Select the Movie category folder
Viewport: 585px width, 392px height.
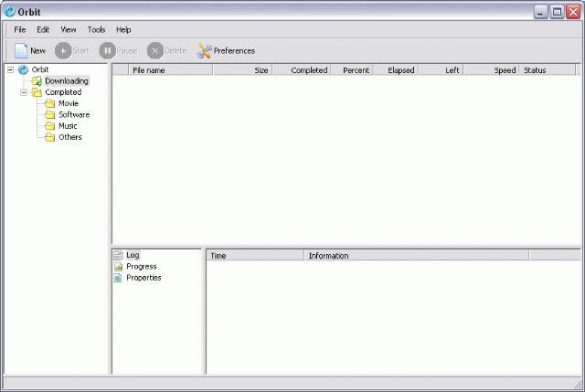pos(68,103)
